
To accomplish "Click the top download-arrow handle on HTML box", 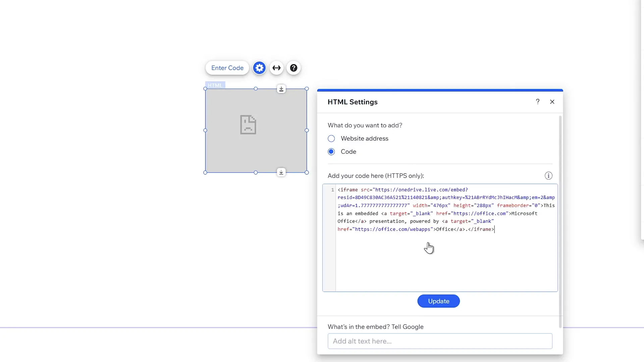I will pos(281,89).
